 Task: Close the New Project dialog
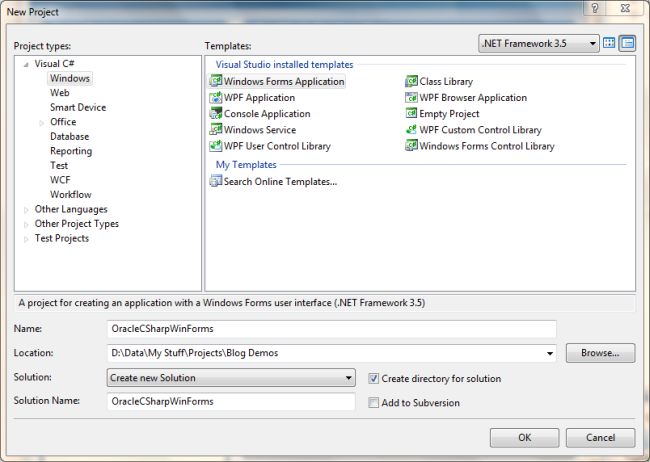coord(625,9)
